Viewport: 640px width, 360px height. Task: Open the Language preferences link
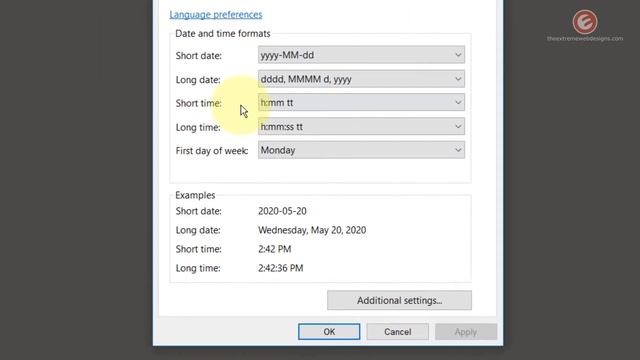point(216,15)
